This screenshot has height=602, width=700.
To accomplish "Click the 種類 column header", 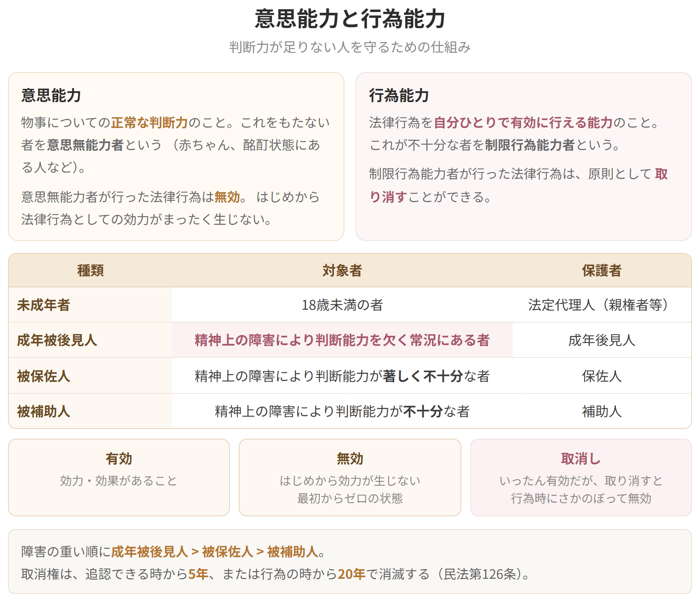I will (91, 271).
